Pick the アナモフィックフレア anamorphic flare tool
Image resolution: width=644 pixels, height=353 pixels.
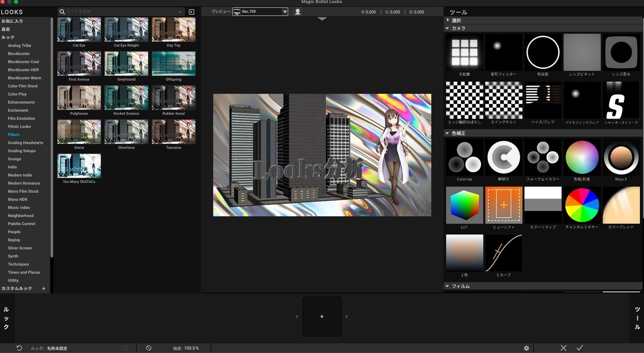point(582,100)
